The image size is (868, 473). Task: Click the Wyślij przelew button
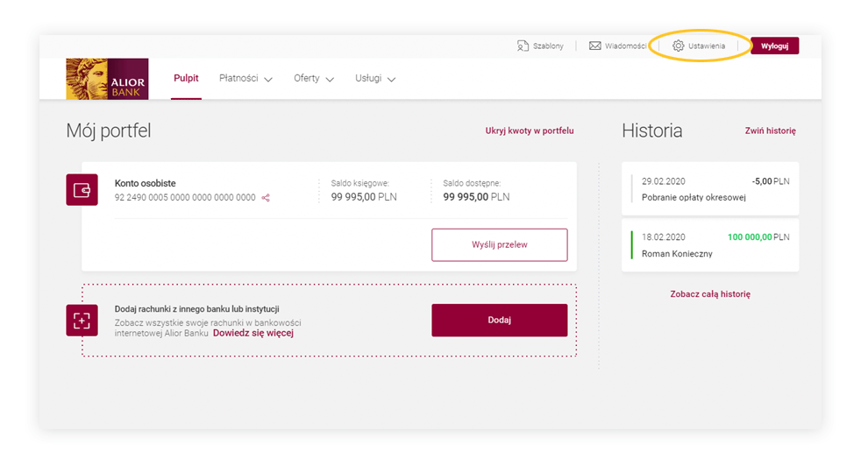tap(499, 245)
